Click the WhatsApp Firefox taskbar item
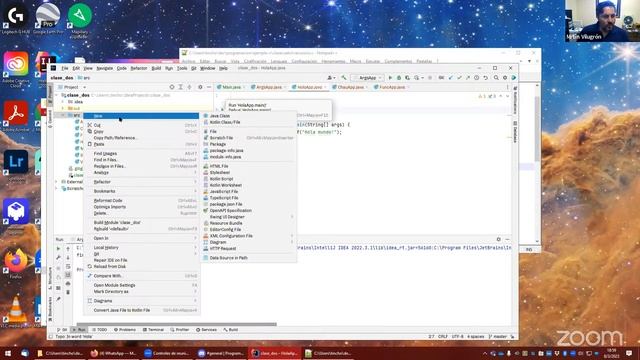Viewport: 640px width, 360px height. point(114,353)
